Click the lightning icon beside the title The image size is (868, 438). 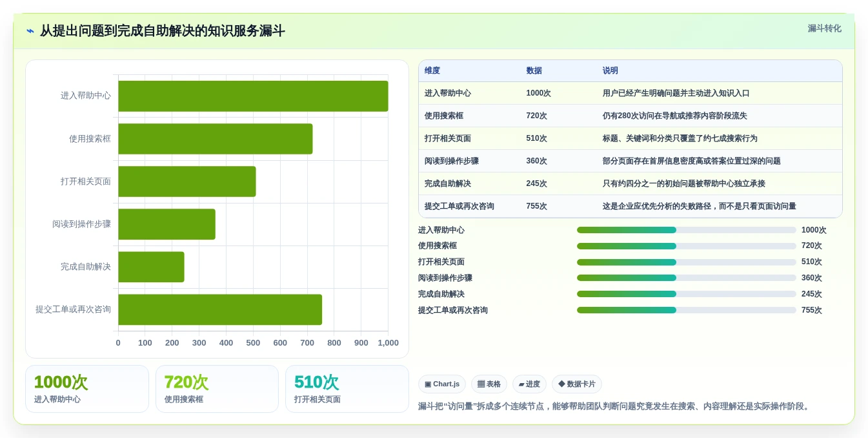30,31
